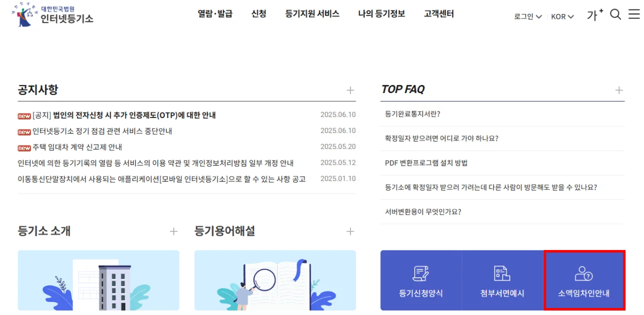Image resolution: width=644 pixels, height=315 pixels.
Task: Open FAQ about 다른 사람이 방문해도 확정일자
Action: tap(491, 187)
